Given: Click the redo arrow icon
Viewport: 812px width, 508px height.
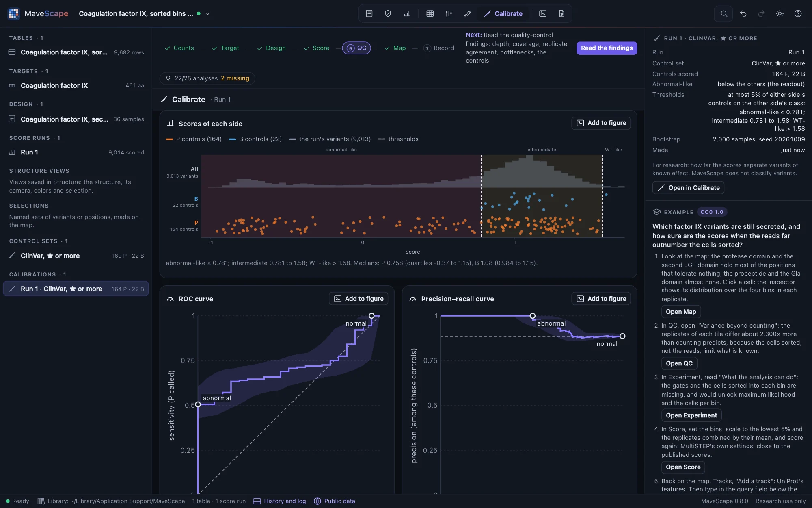Looking at the screenshot, I should [x=761, y=13].
